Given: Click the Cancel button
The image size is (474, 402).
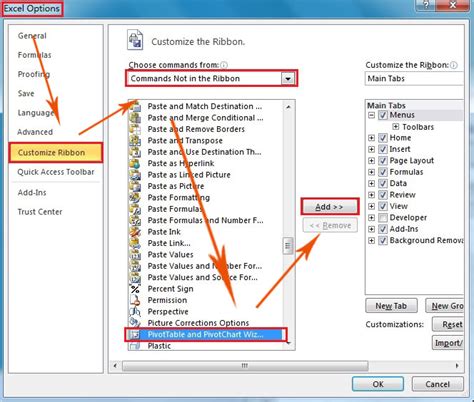Looking at the screenshot, I should coord(437,384).
